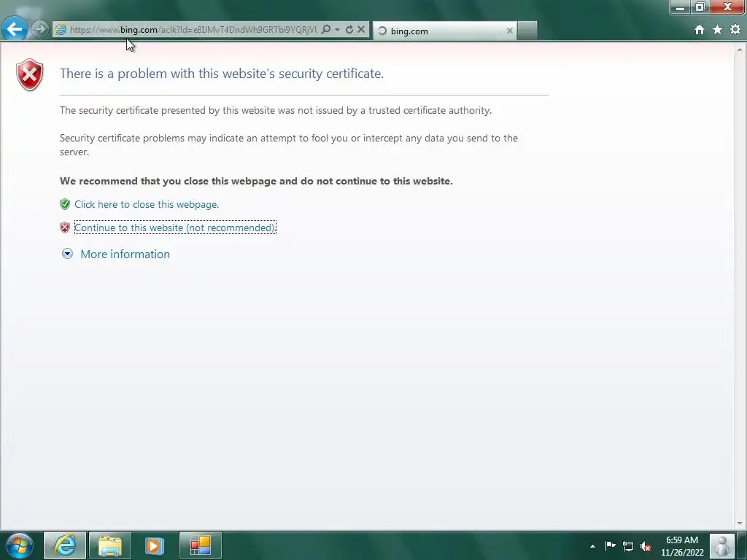This screenshot has height=560, width=747.
Task: Select the bing.com browser tab
Action: coord(445,31)
